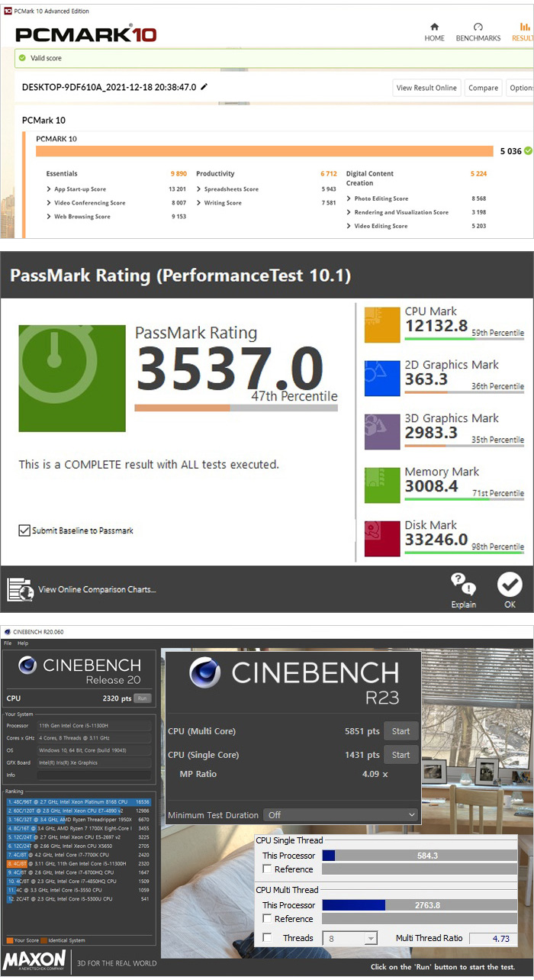The width and height of the screenshot is (534, 980).
Task: Select the CPU Mark icon
Action: [x=382, y=324]
